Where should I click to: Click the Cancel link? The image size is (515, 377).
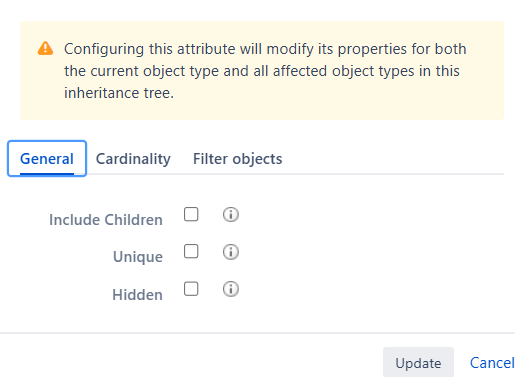(x=492, y=363)
